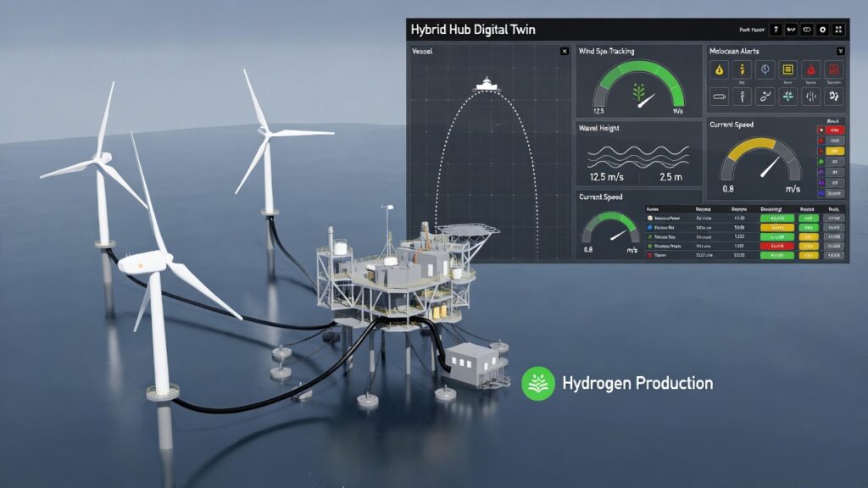The image size is (868, 488).
Task: Click the fullscreen expand icon in header
Action: pyautogui.click(x=838, y=30)
